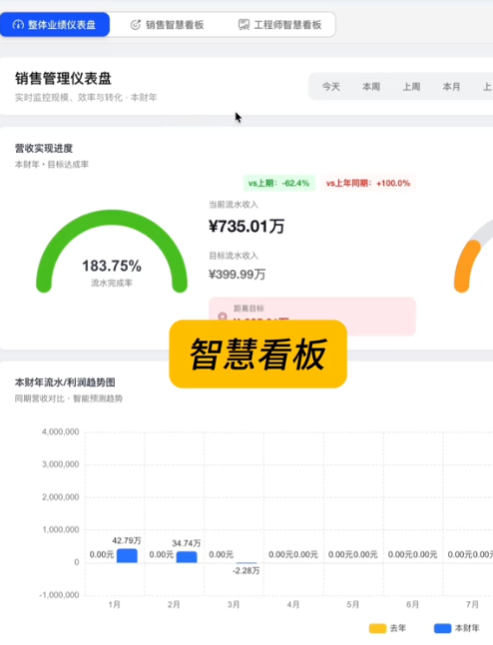Click the vs上期 -62.4% badge

click(x=279, y=183)
